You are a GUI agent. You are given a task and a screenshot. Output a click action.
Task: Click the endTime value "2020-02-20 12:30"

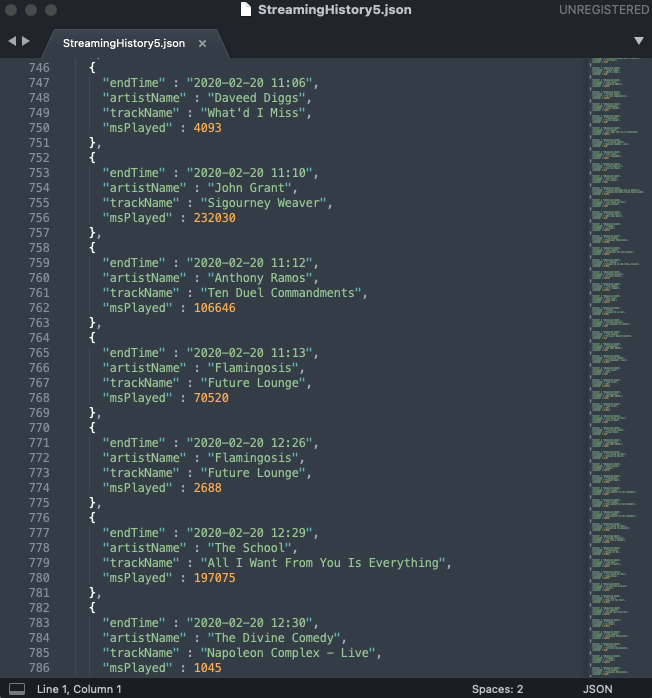pos(250,622)
